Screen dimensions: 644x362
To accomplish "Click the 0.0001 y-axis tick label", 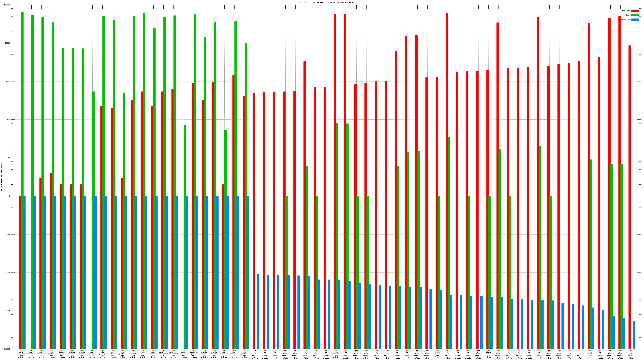I will point(7,349).
